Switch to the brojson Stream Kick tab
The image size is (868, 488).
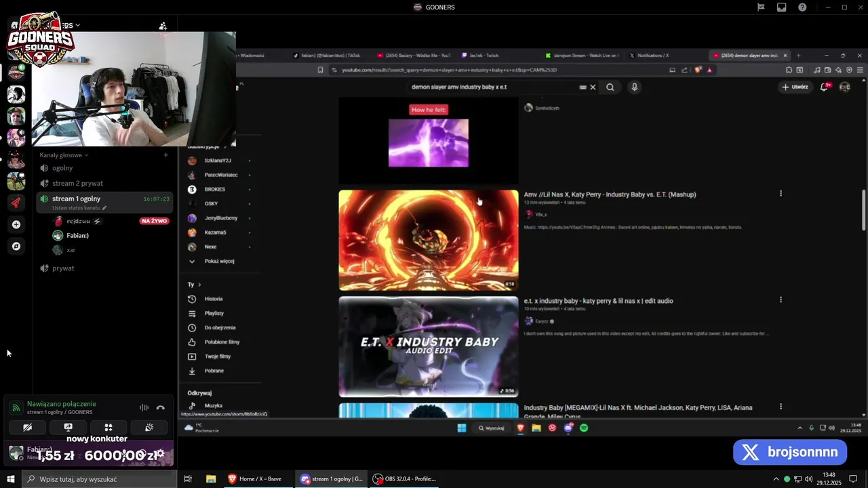(583, 56)
